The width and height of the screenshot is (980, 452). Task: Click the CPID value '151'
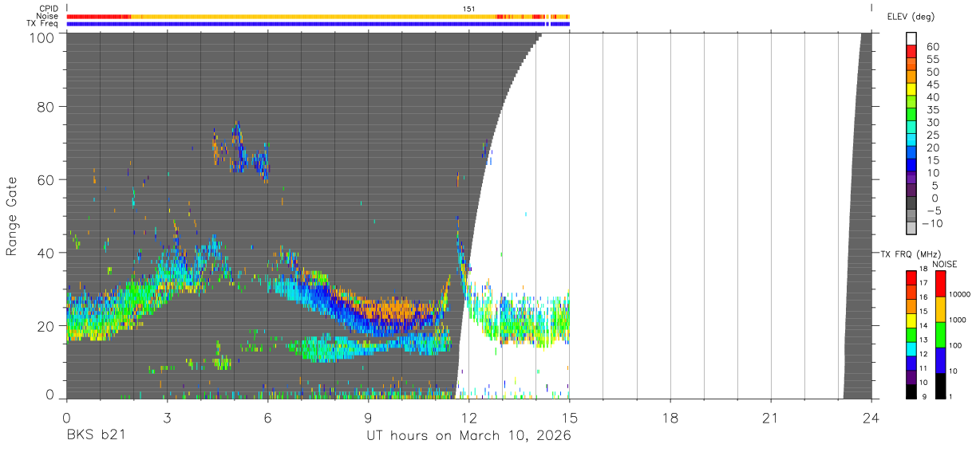[469, 9]
